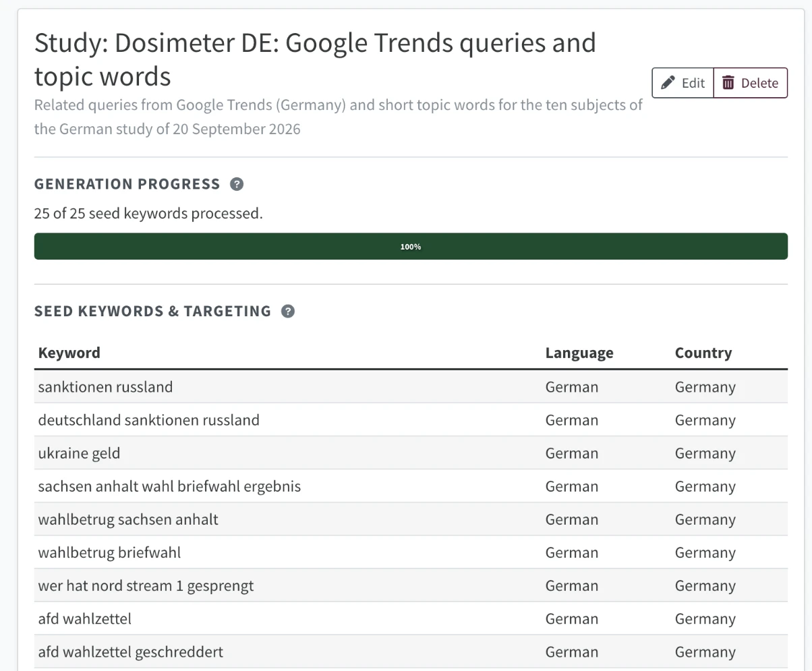Click the study description text
This screenshot has height=671, width=812.
pos(338,117)
